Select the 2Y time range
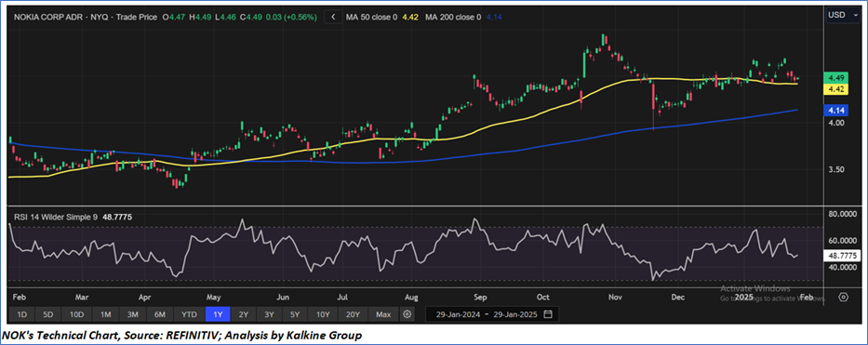The image size is (868, 345). (x=244, y=314)
